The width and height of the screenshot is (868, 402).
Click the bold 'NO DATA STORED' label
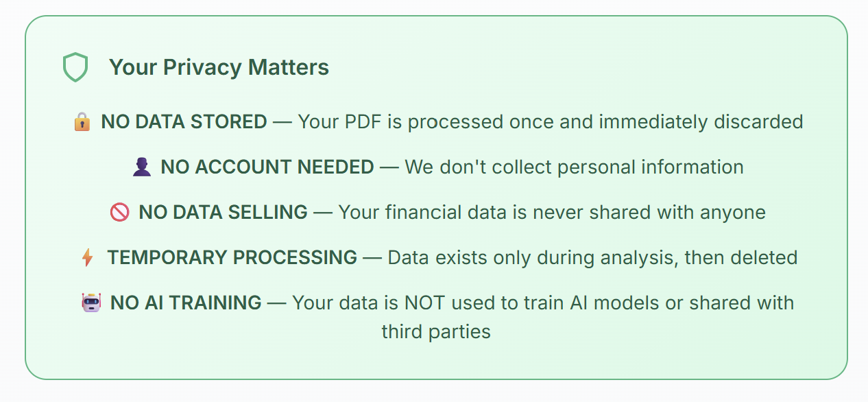click(x=184, y=122)
